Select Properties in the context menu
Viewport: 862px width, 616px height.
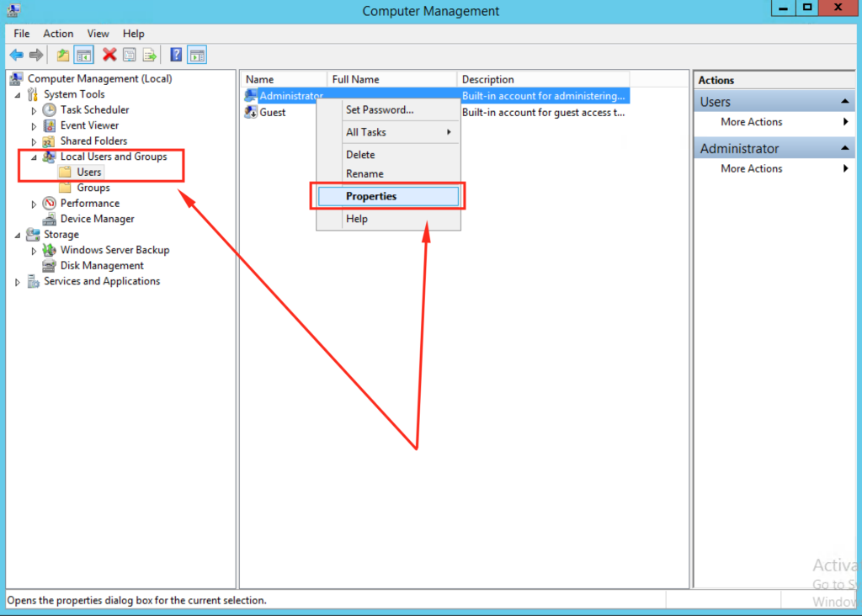coord(371,197)
